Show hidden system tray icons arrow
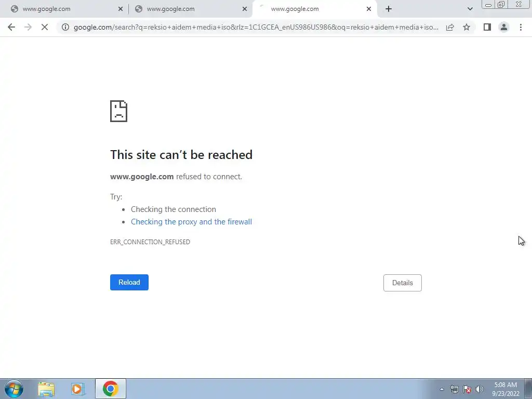The width and height of the screenshot is (532, 399). (x=442, y=389)
